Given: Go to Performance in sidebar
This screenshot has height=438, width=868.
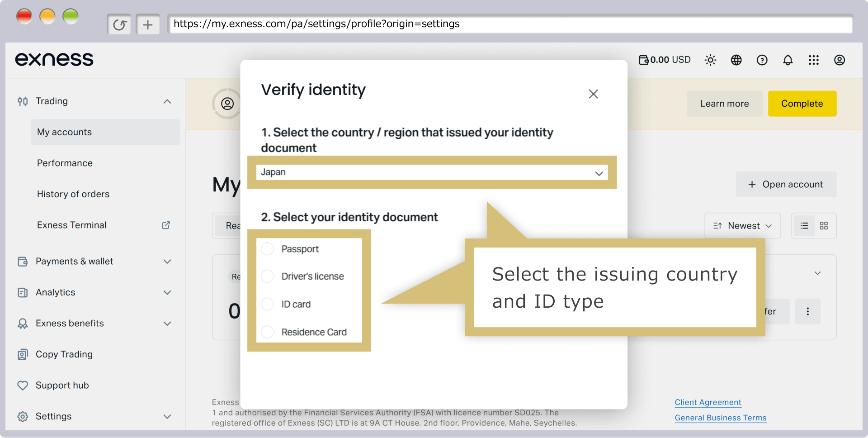Looking at the screenshot, I should [x=65, y=163].
